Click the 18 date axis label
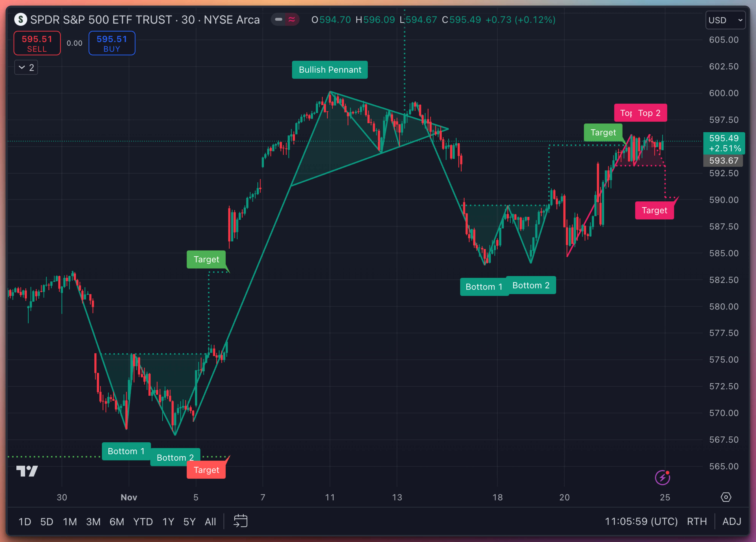 [498, 497]
